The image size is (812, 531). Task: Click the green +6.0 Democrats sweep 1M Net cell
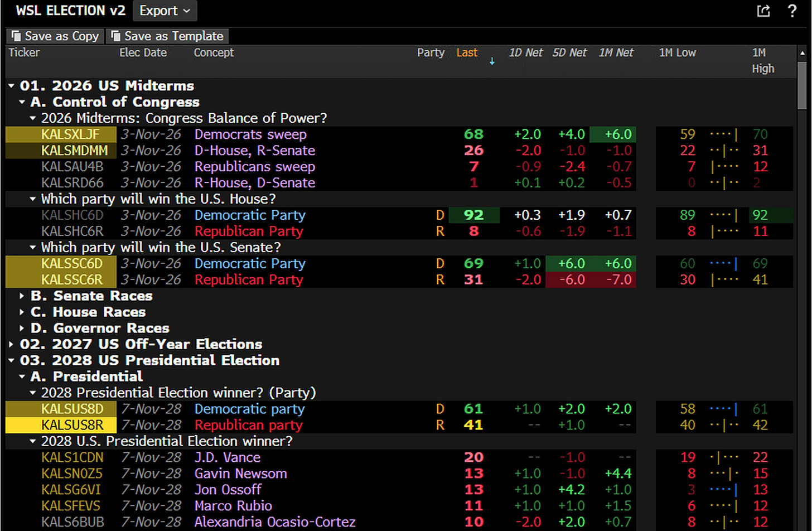[613, 134]
